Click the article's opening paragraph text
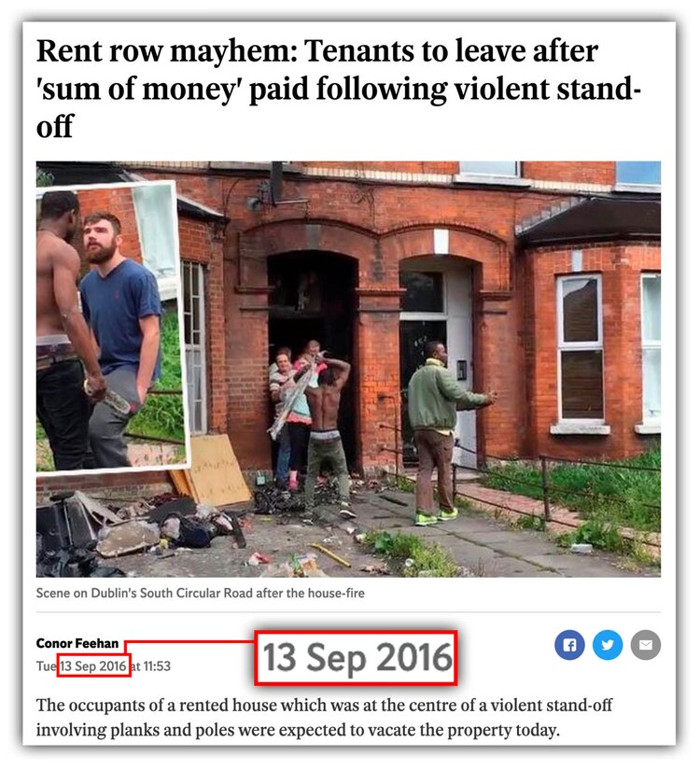This screenshot has width=700, height=770. [x=324, y=718]
